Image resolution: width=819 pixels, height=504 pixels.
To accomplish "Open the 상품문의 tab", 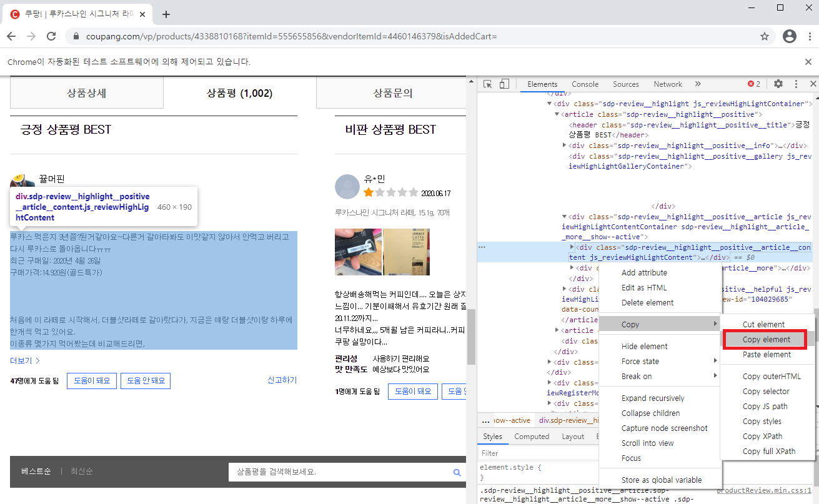I will click(x=393, y=93).
